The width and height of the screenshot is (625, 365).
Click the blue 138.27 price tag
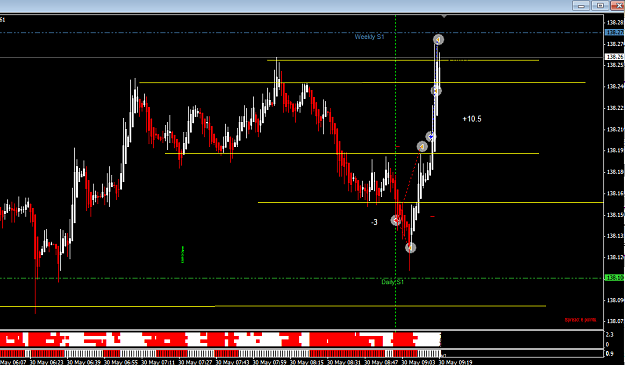click(615, 32)
